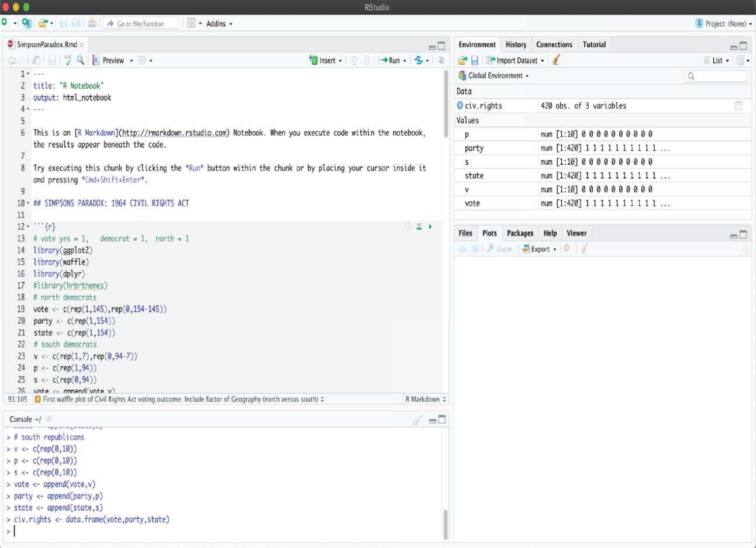
Task: Open the Global Environment dropdown
Action: click(x=493, y=75)
